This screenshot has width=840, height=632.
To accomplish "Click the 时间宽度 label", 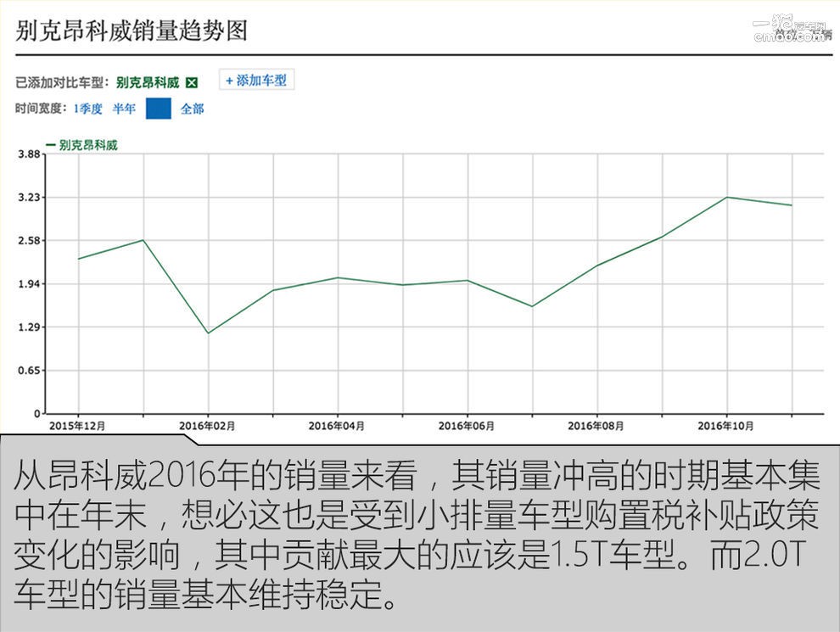I will (x=42, y=109).
